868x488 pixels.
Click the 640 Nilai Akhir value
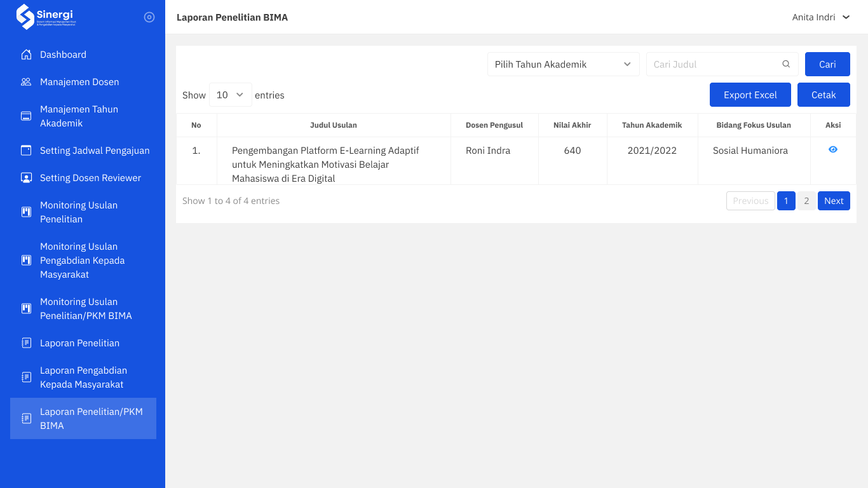[573, 151]
